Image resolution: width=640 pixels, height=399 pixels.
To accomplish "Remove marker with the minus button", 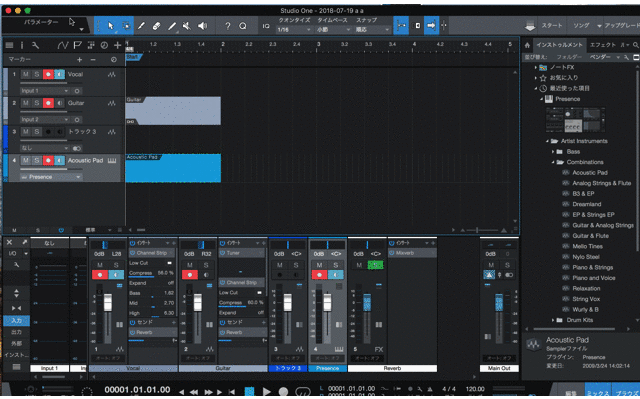I will pos(93,60).
